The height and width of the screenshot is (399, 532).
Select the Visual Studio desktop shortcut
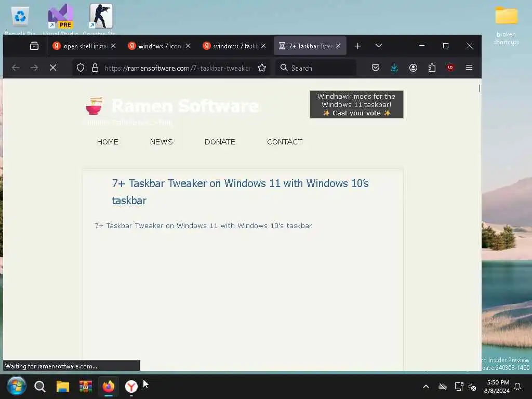pyautogui.click(x=61, y=19)
